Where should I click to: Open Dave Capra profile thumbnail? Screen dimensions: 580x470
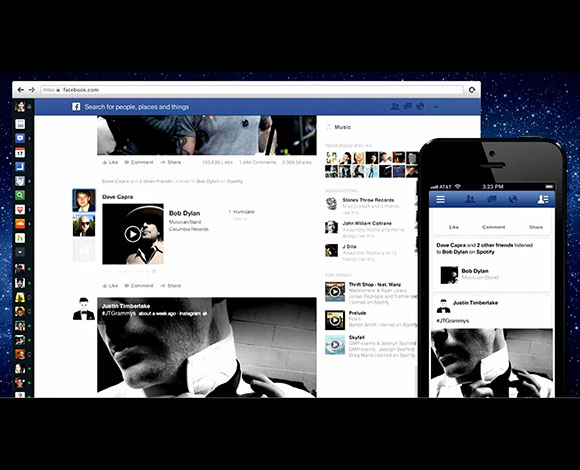pos(84,200)
